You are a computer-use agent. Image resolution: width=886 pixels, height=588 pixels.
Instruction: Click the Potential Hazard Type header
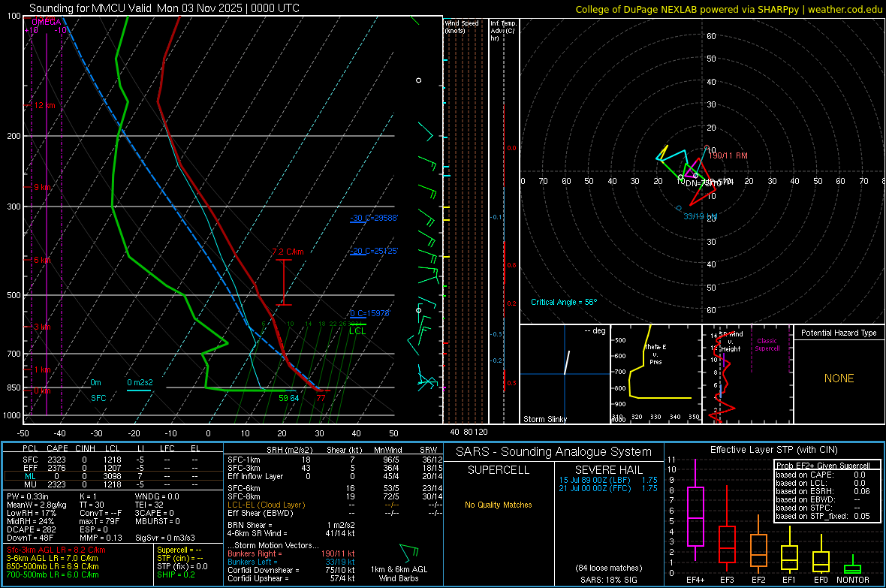(x=839, y=333)
